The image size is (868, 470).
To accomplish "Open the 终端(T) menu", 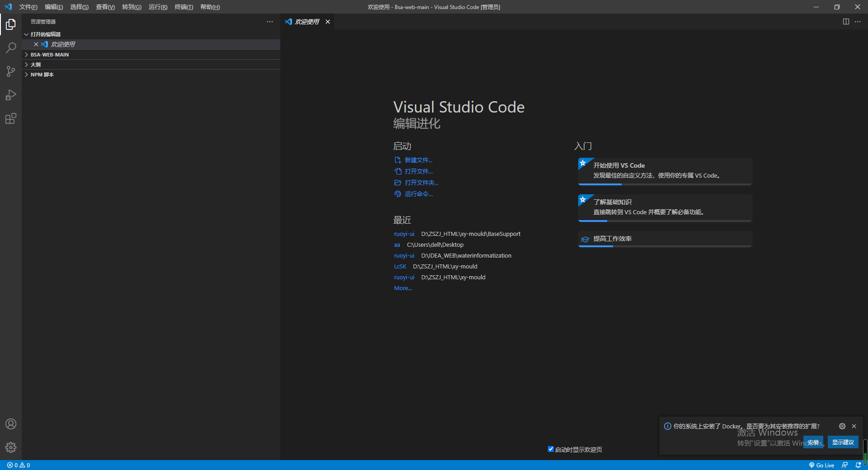I will point(184,7).
